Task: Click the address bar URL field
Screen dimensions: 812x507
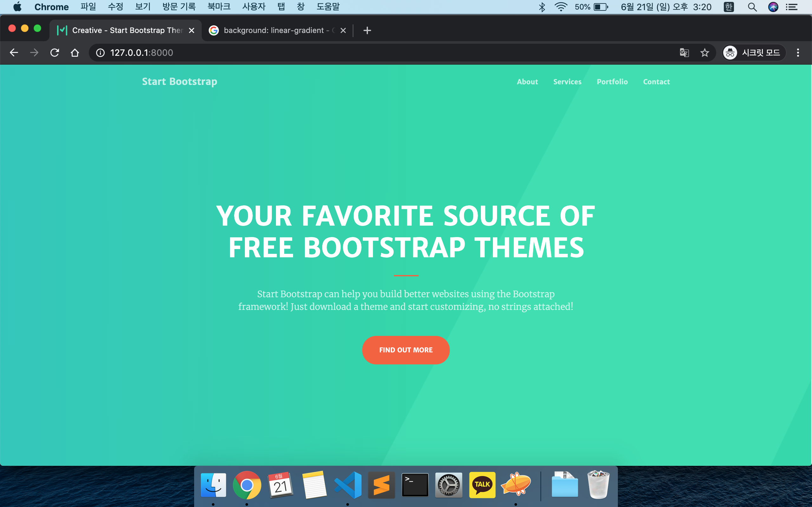Action: point(369,53)
